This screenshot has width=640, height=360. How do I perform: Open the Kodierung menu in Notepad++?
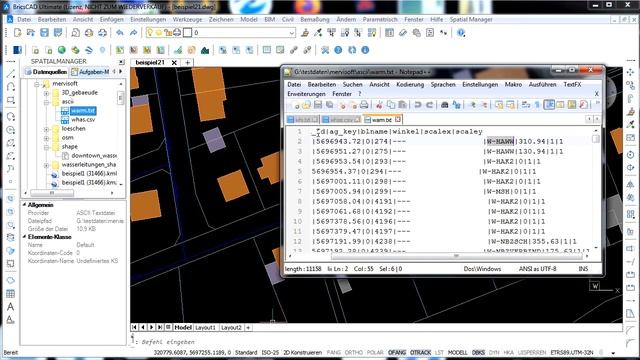[410, 84]
